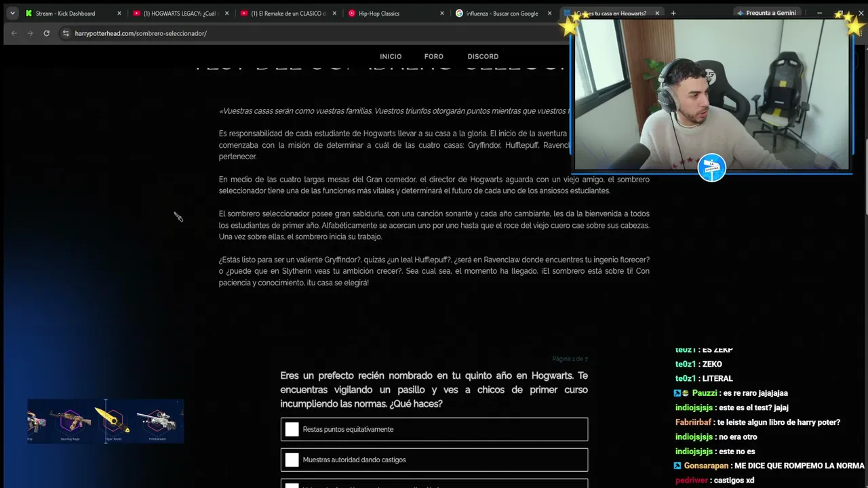Open the browser tab search dropdown

point(12,13)
